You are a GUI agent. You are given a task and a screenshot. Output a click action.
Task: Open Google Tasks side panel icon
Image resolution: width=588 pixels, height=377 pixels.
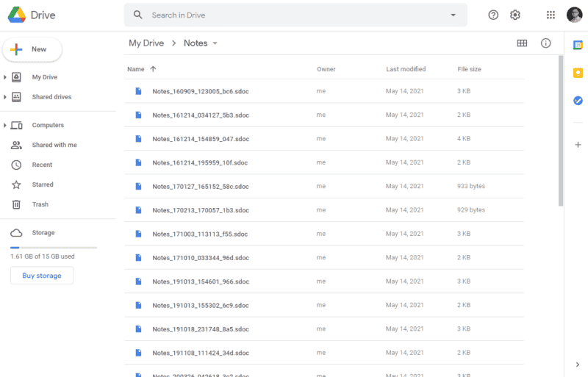point(578,101)
